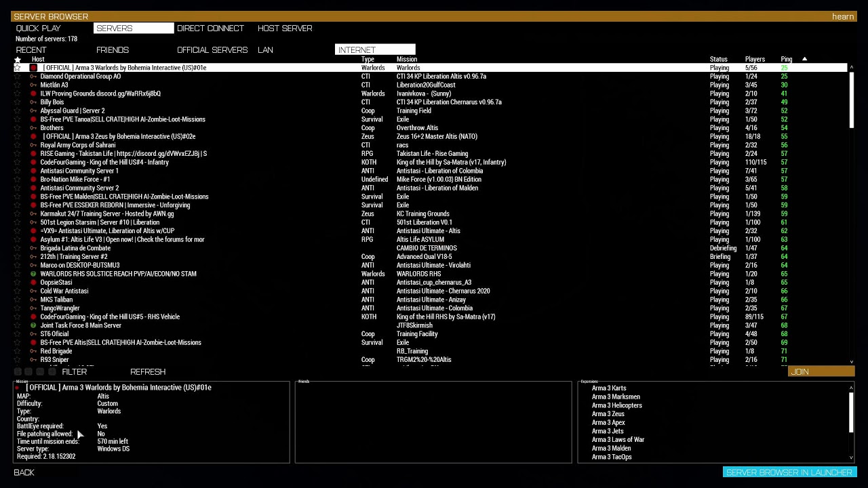Click key icon beside Abyssal Guard Server 2
Screen dimensions: 868x488
(33, 110)
